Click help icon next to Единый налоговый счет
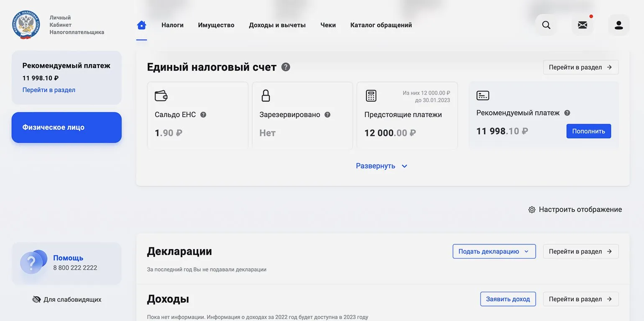Viewport: 644px width, 321px height. point(286,67)
